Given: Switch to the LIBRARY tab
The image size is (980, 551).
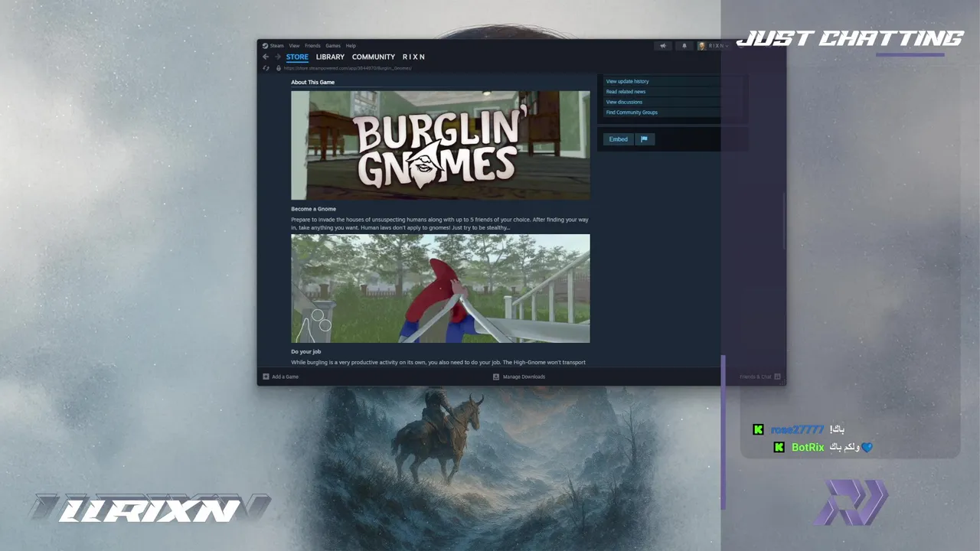Looking at the screenshot, I should 330,57.
